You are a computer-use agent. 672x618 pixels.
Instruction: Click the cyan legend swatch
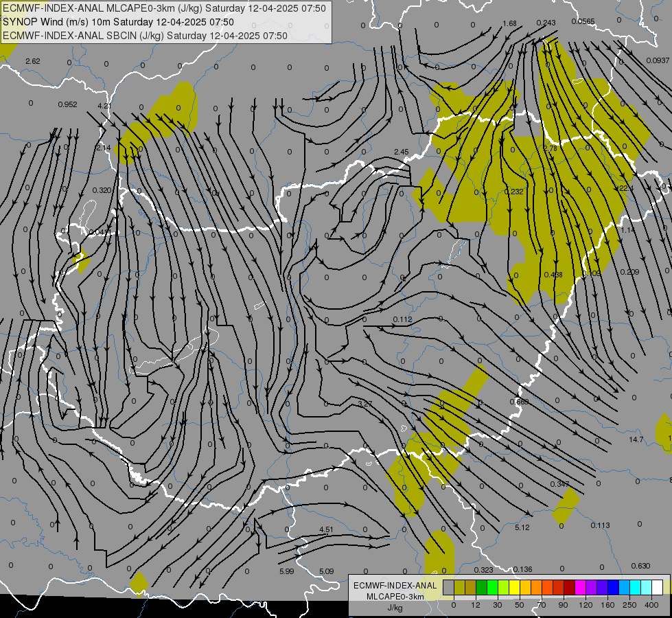[636, 588]
